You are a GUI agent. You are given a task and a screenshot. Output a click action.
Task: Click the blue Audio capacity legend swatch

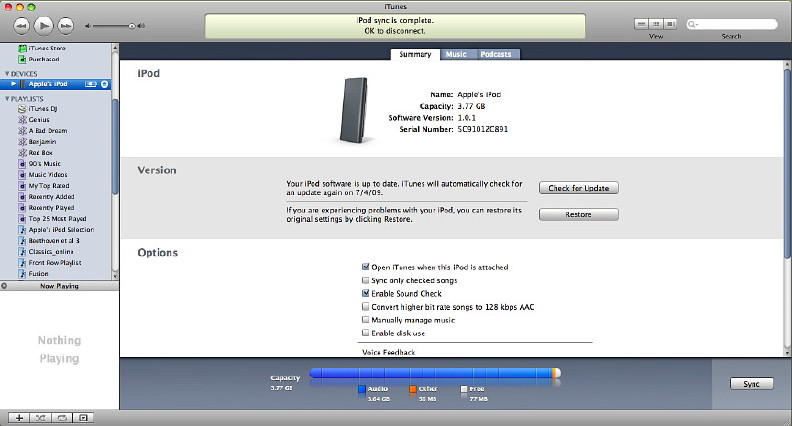(x=362, y=389)
